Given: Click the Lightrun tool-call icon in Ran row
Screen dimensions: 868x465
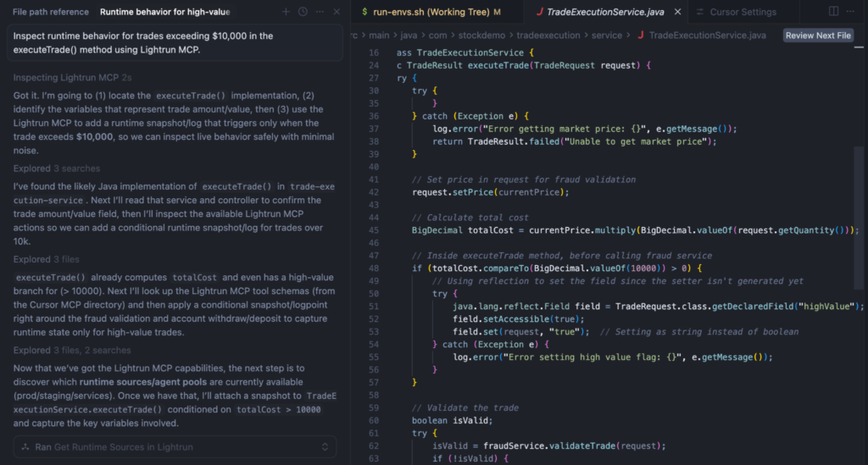Looking at the screenshot, I should 25,446.
